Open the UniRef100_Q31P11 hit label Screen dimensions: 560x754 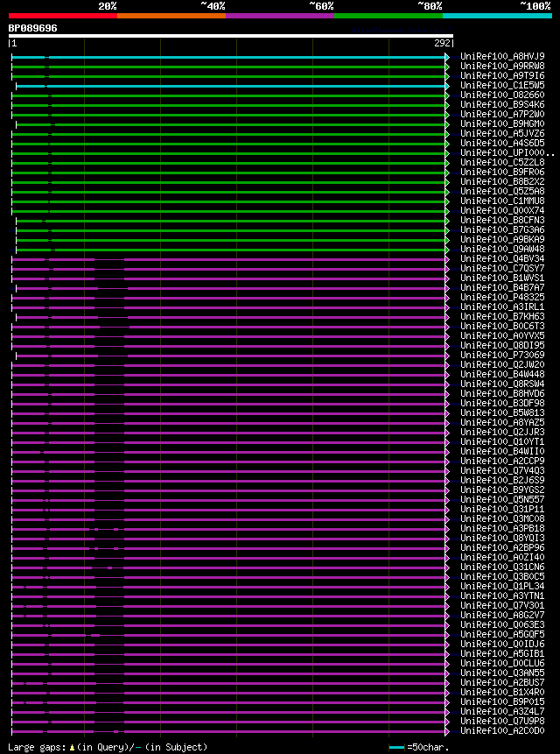(502, 509)
